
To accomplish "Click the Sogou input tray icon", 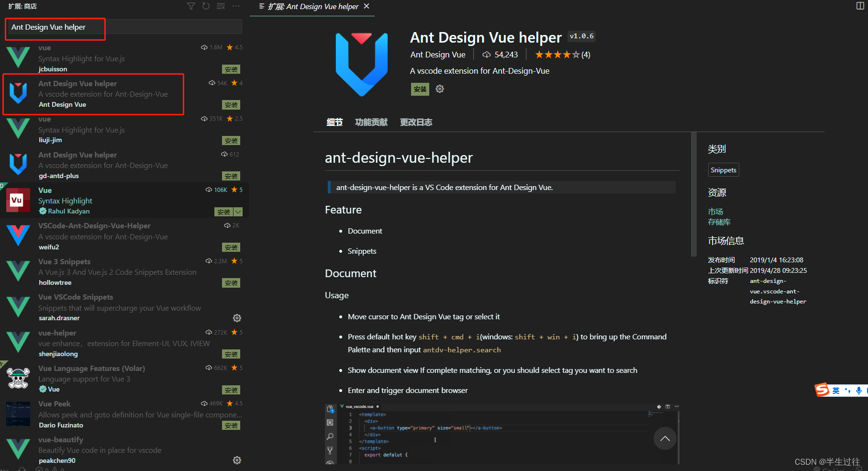I will [823, 390].
